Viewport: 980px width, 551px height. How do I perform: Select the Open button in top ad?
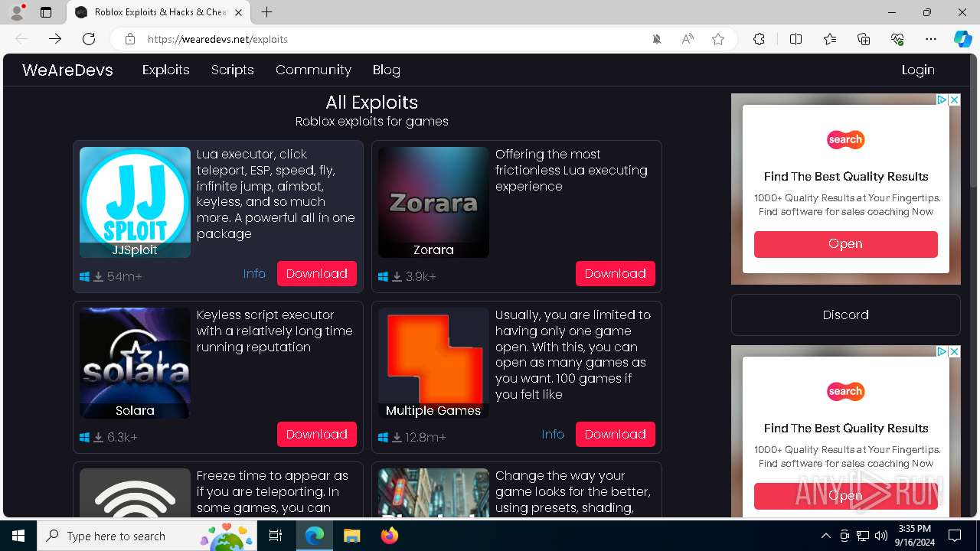[845, 244]
